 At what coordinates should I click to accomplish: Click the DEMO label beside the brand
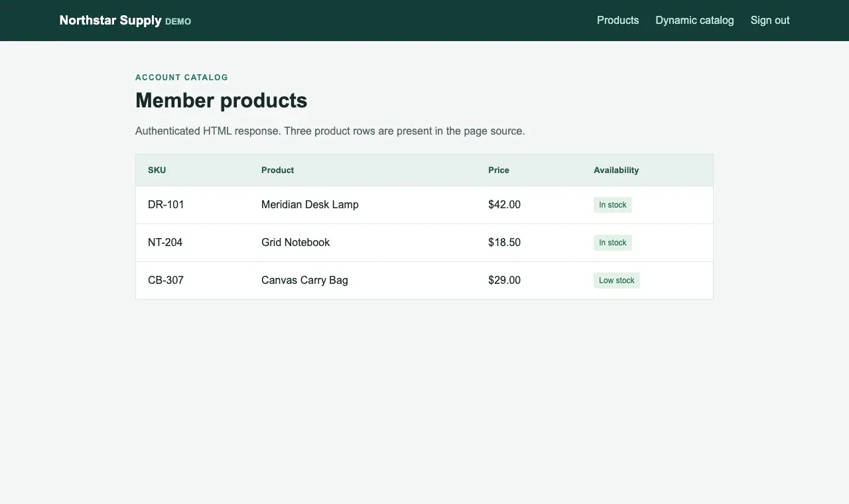point(178,22)
